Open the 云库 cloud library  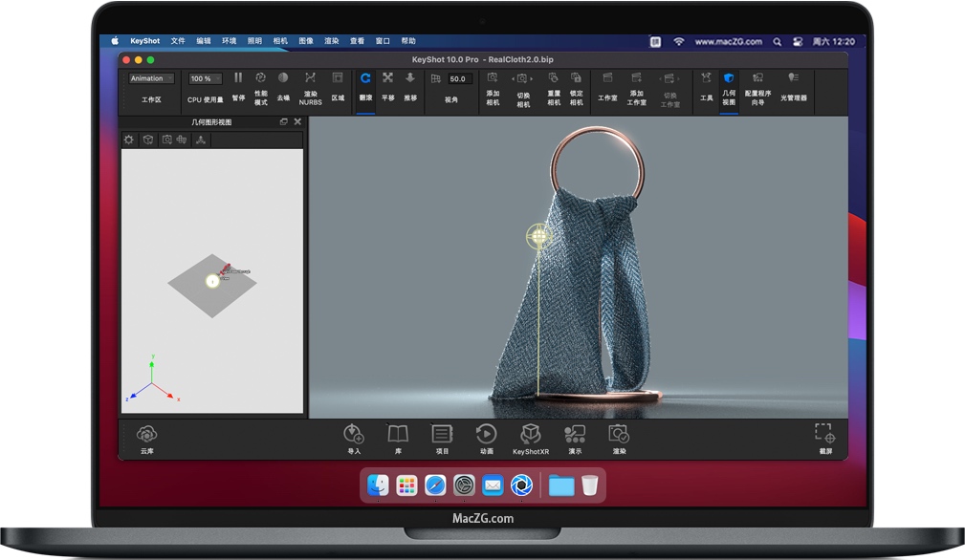(x=146, y=435)
